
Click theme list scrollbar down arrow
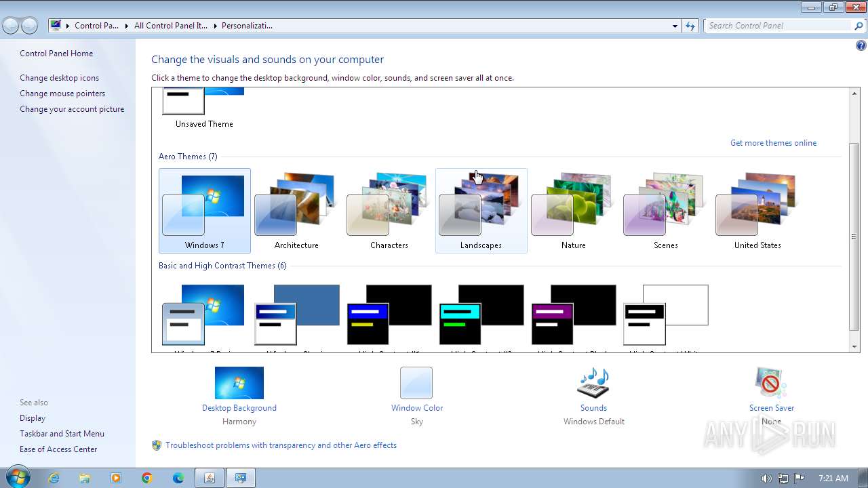(854, 347)
